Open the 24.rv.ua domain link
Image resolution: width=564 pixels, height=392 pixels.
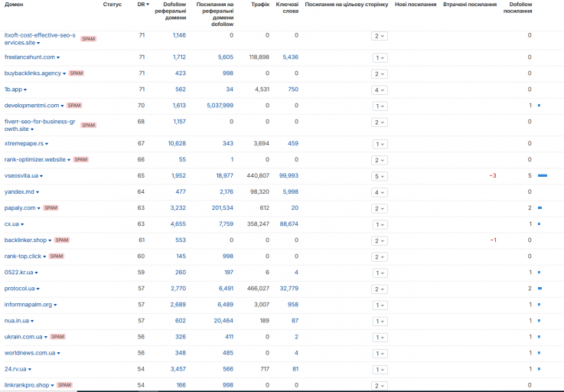(x=15, y=369)
